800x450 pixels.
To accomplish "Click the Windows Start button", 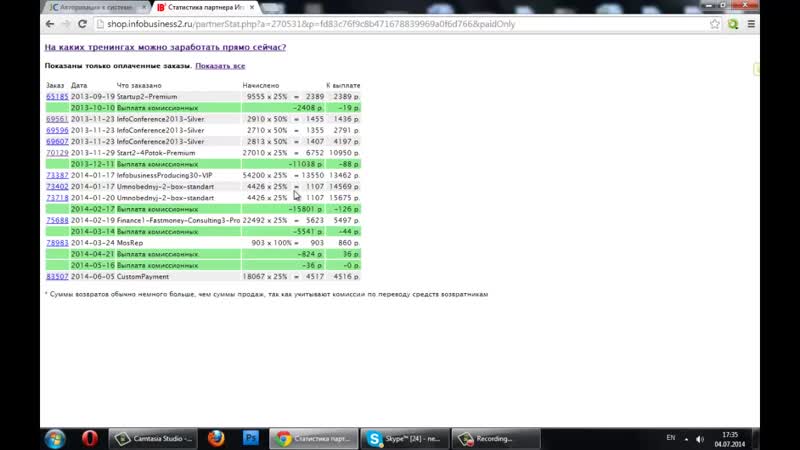I will click(x=55, y=438).
